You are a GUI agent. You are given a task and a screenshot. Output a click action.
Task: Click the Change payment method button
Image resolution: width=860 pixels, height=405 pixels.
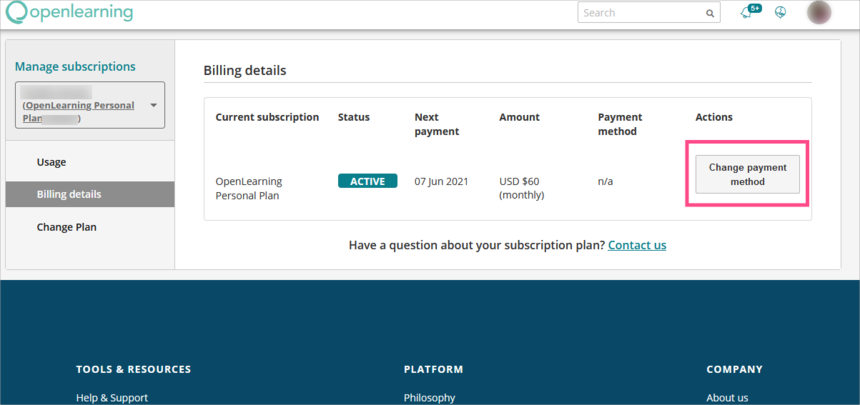pos(747,175)
